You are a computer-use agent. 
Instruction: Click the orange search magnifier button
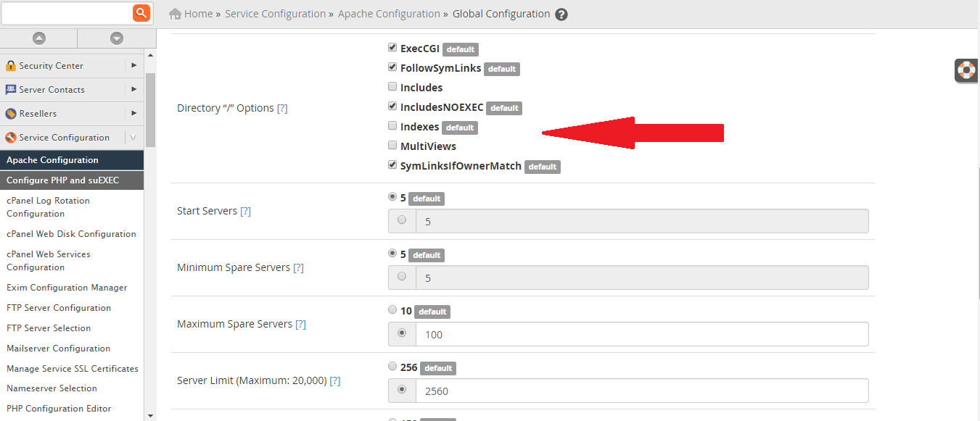[141, 12]
